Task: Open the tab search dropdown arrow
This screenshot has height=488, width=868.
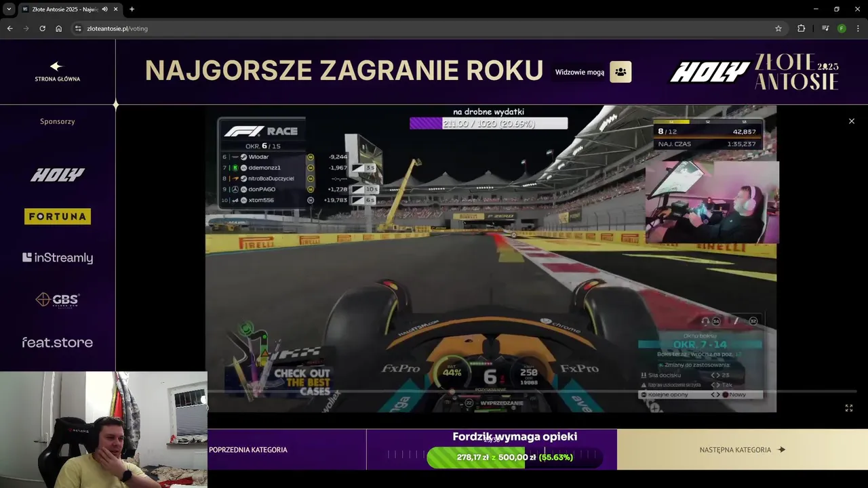Action: click(9, 9)
